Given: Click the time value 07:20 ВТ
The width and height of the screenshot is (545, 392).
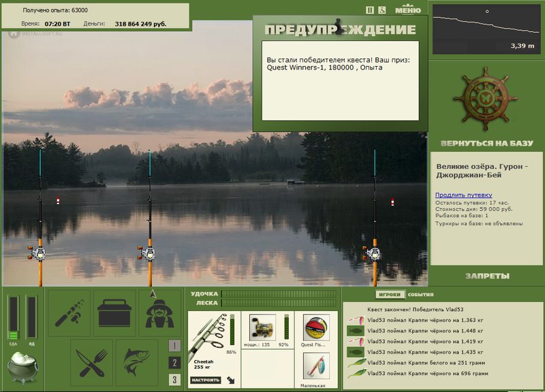Looking at the screenshot, I should (x=57, y=24).
